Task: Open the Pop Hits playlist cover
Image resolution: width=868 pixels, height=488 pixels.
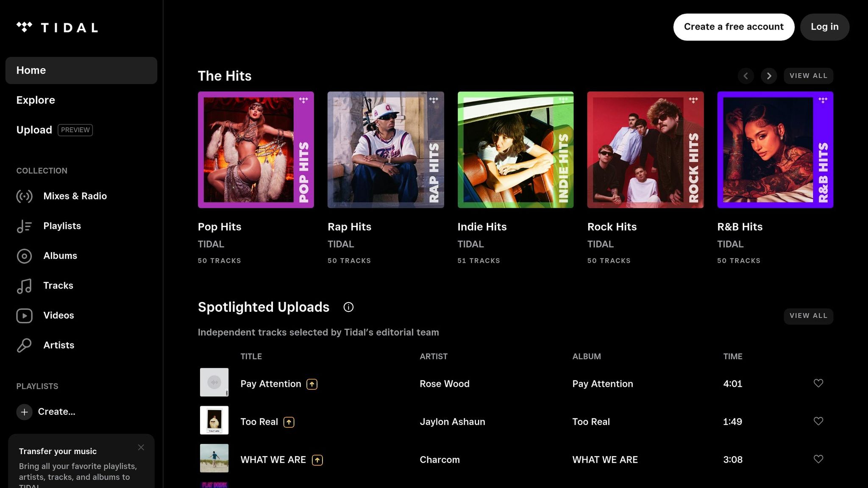Action: coord(256,150)
